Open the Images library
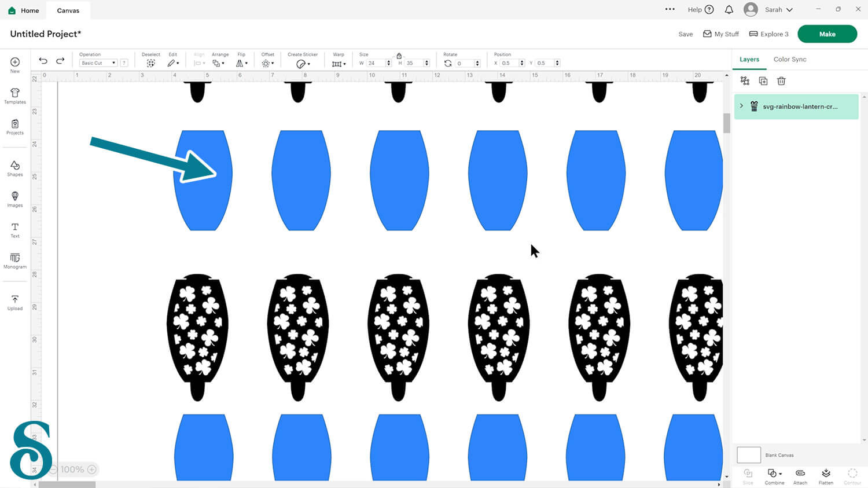Image resolution: width=868 pixels, height=488 pixels. [x=15, y=199]
